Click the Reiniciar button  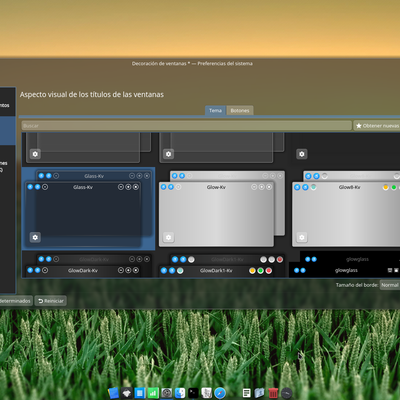(51, 301)
